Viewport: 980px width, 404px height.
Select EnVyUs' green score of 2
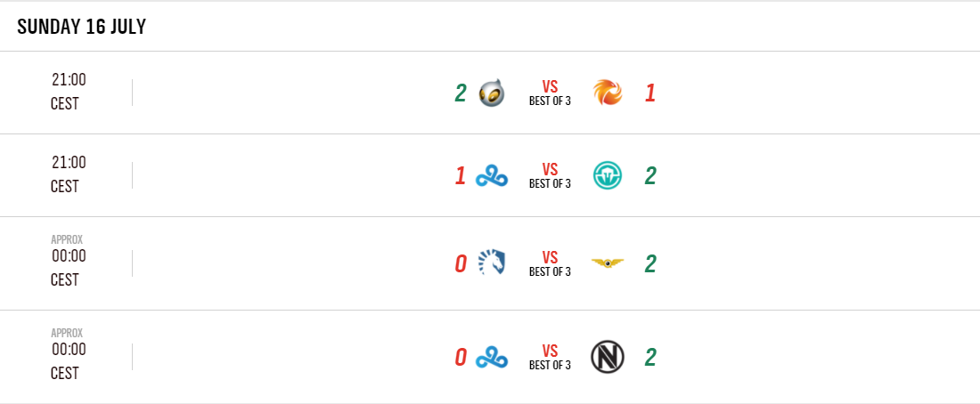(x=650, y=357)
